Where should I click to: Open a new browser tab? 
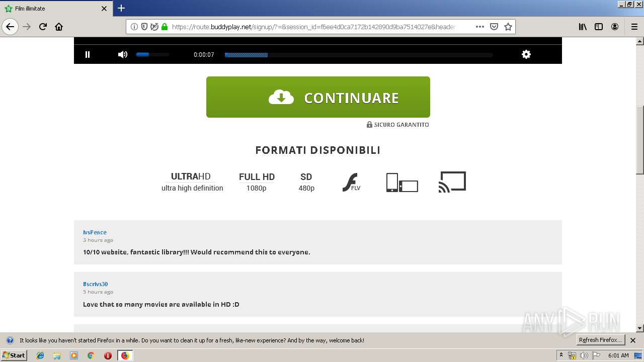point(121,8)
